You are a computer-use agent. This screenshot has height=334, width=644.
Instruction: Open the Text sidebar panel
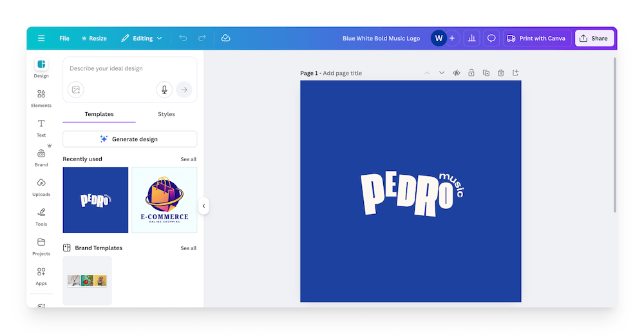tap(41, 128)
